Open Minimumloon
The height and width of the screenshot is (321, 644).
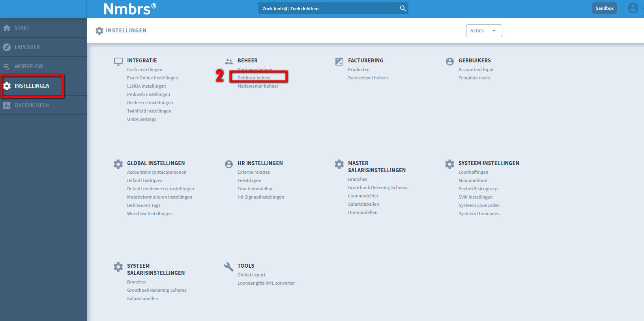(473, 180)
